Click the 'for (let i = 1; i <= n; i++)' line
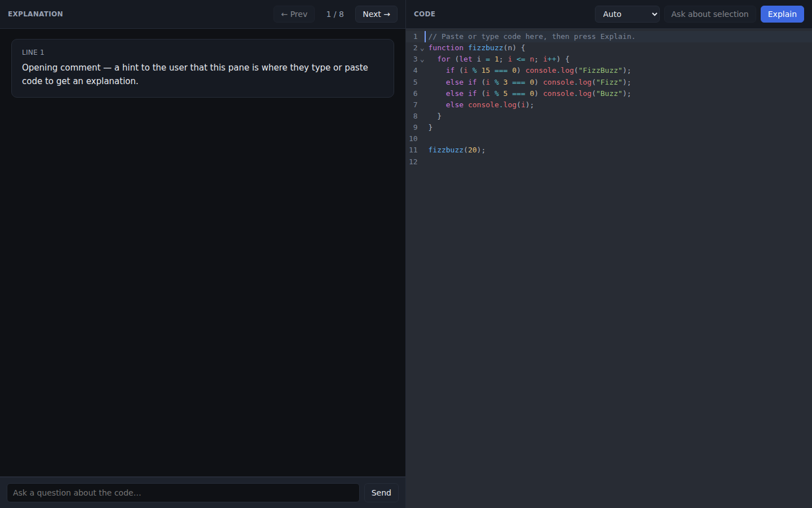Viewport: 812px width, 508px height. [x=503, y=59]
